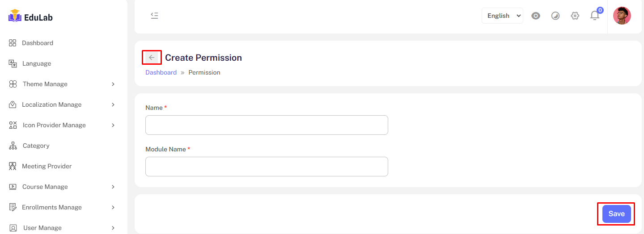Click into the Module Name field

coord(267,167)
